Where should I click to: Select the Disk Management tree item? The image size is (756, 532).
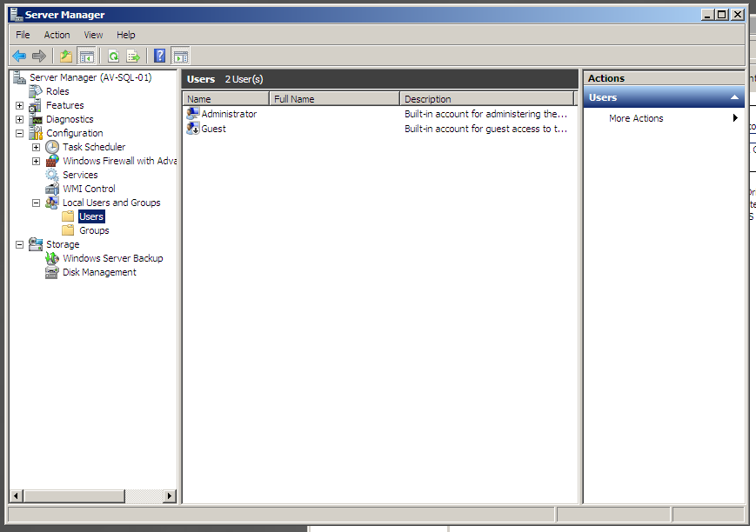pos(99,272)
